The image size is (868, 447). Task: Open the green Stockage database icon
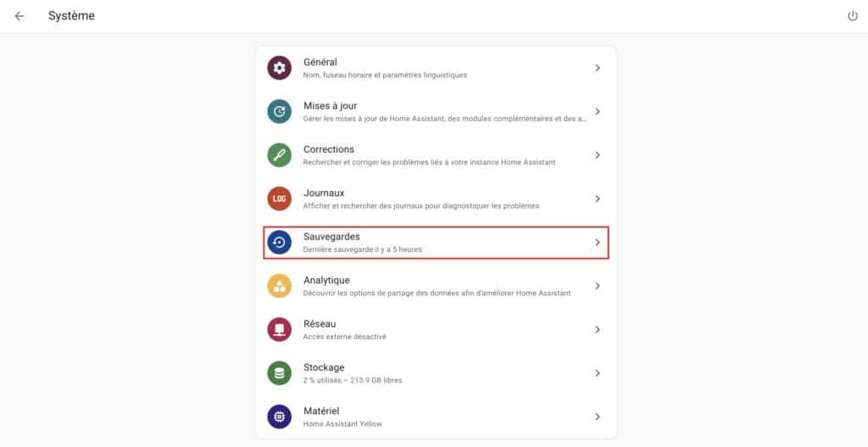coord(280,373)
